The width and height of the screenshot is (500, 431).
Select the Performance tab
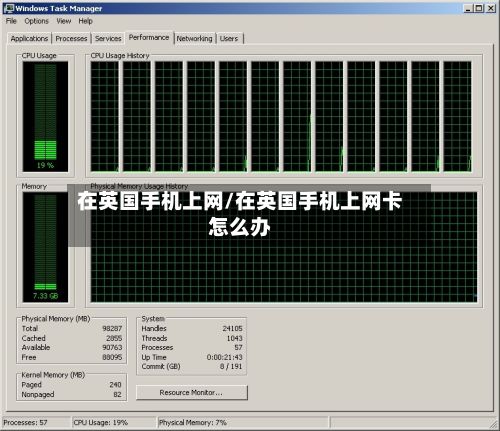pos(149,38)
